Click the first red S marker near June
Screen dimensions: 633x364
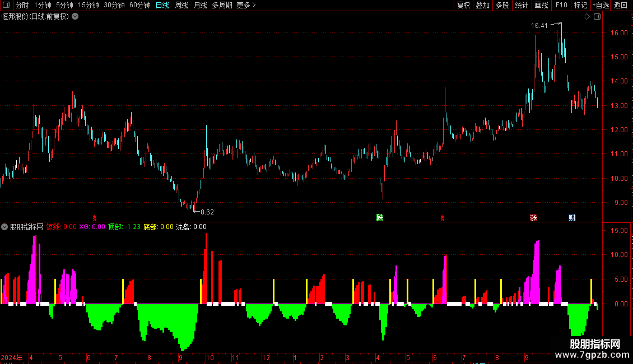[x=95, y=218]
